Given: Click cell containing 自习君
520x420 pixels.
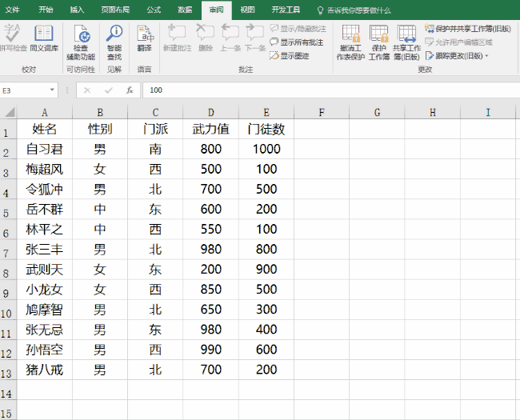Looking at the screenshot, I should tap(45, 149).
